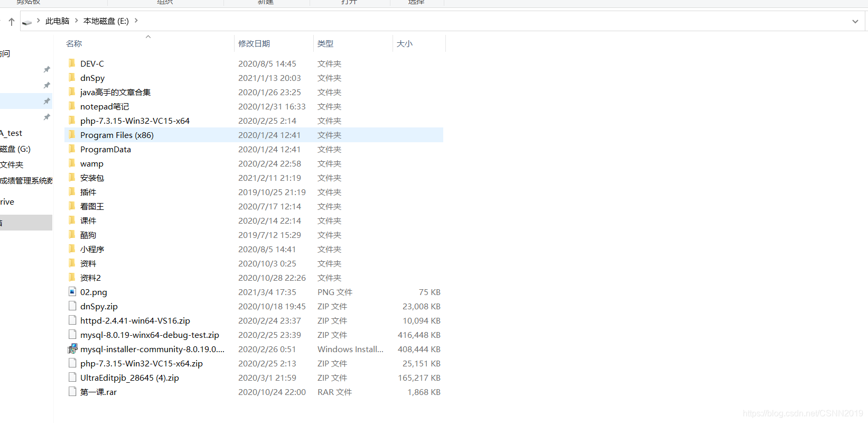Click the size value 23,008 KB

point(422,306)
